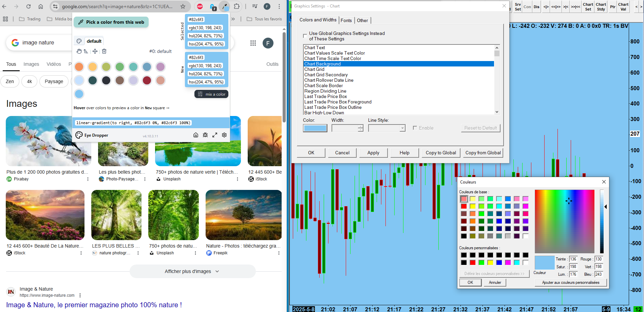Viewport: 644px width, 312px height.
Task: Open the Google apps grid
Action: (x=253, y=43)
